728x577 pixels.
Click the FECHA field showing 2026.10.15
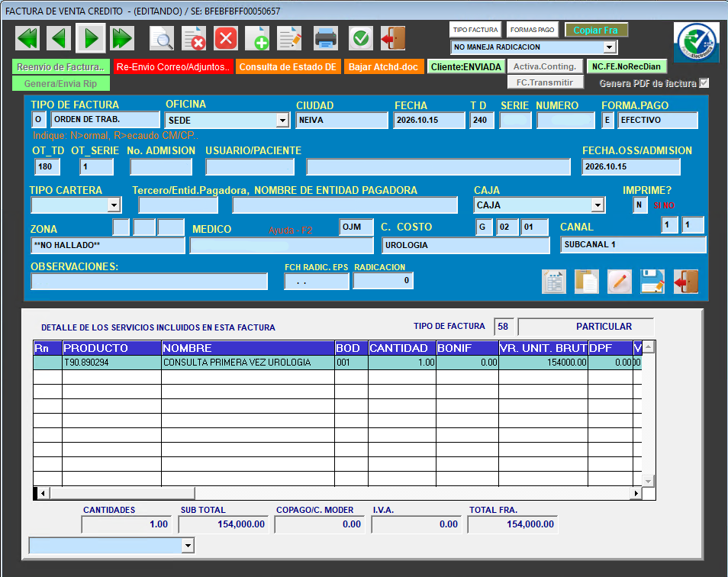tap(429, 121)
